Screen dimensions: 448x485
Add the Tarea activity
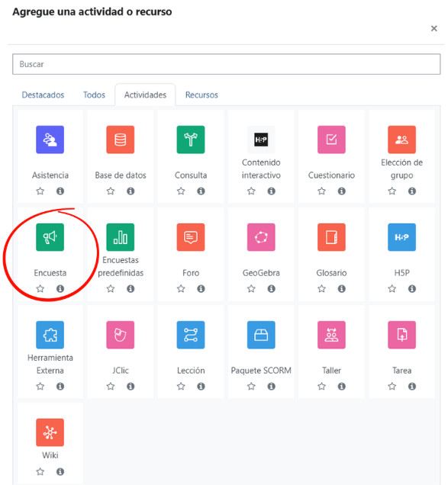tap(401, 335)
